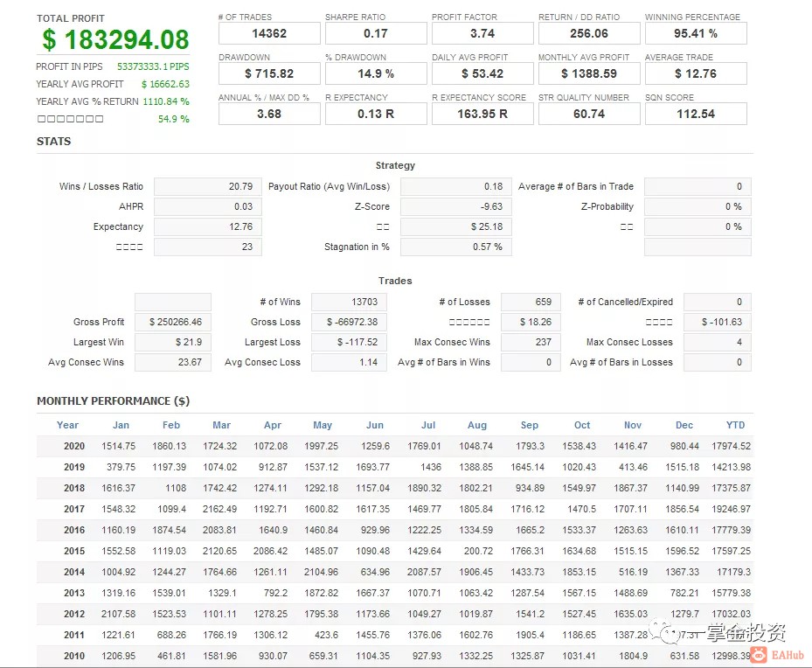Click the $ 25.18 field
812x668 pixels.
pyautogui.click(x=456, y=226)
